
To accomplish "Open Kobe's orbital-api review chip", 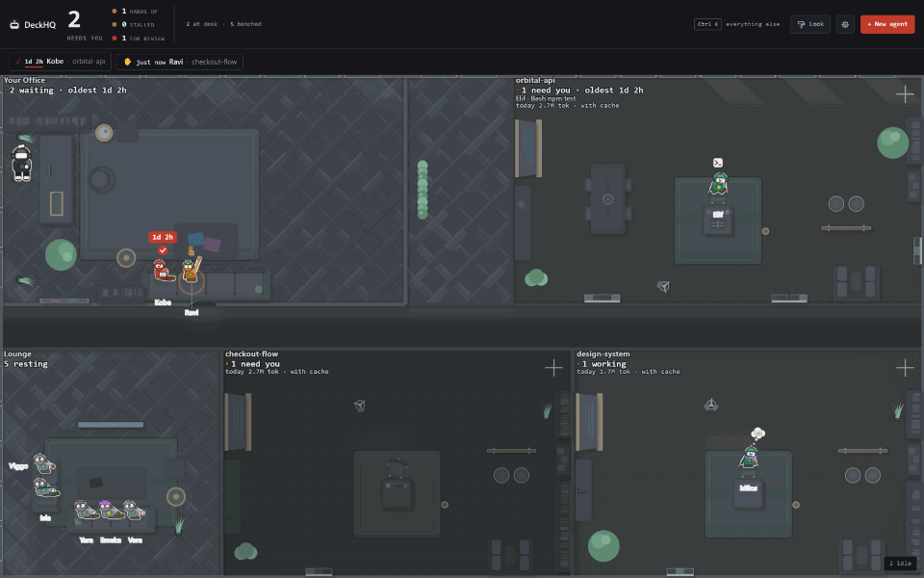I will point(60,62).
